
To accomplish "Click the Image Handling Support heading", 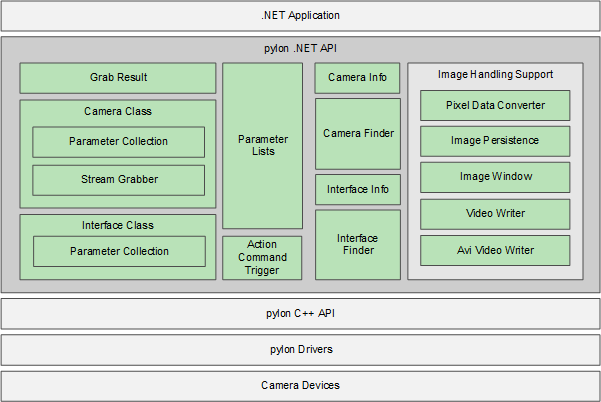I will coord(495,74).
